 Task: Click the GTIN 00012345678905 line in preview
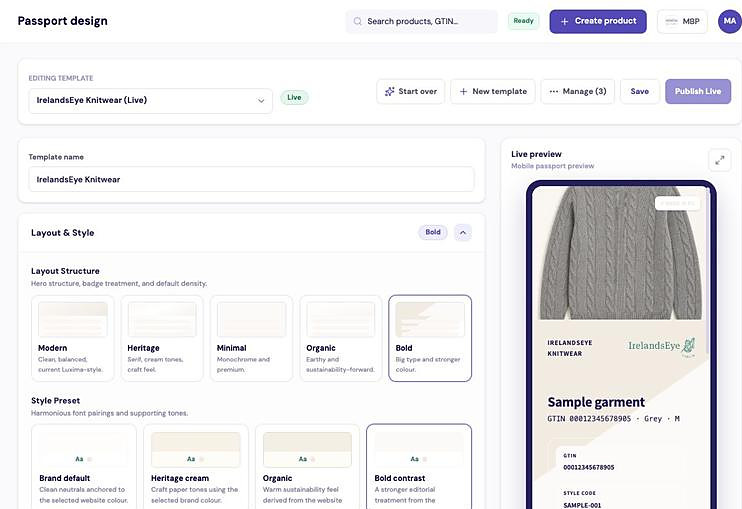click(613, 419)
